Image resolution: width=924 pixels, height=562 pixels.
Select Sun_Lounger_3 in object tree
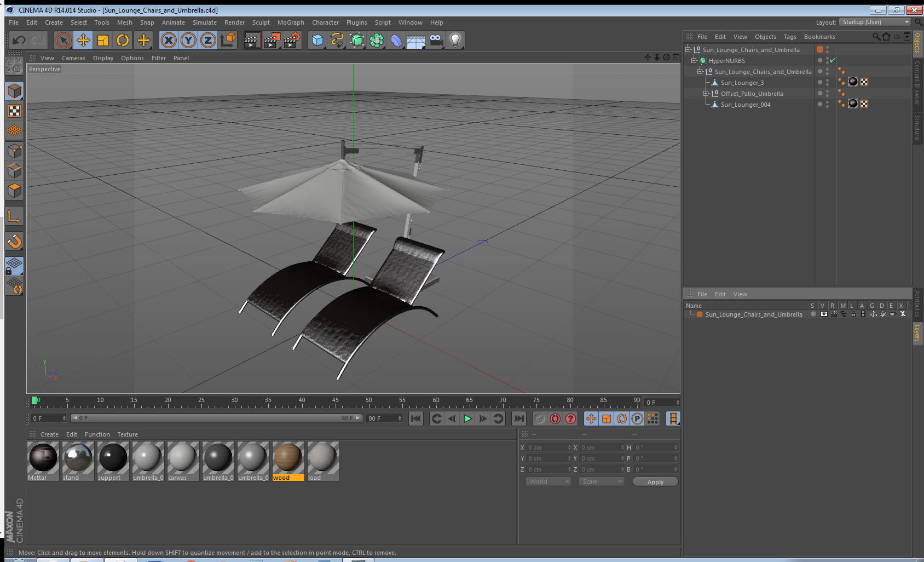pos(742,83)
